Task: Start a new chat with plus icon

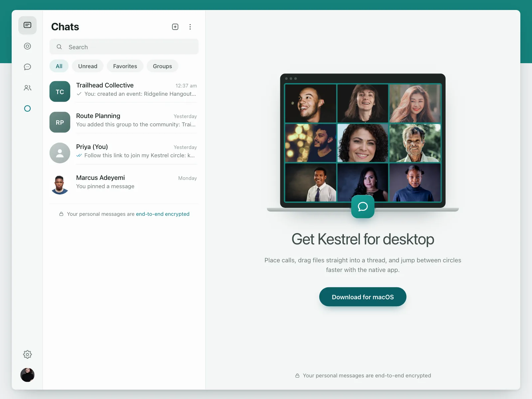Action: coord(175,27)
